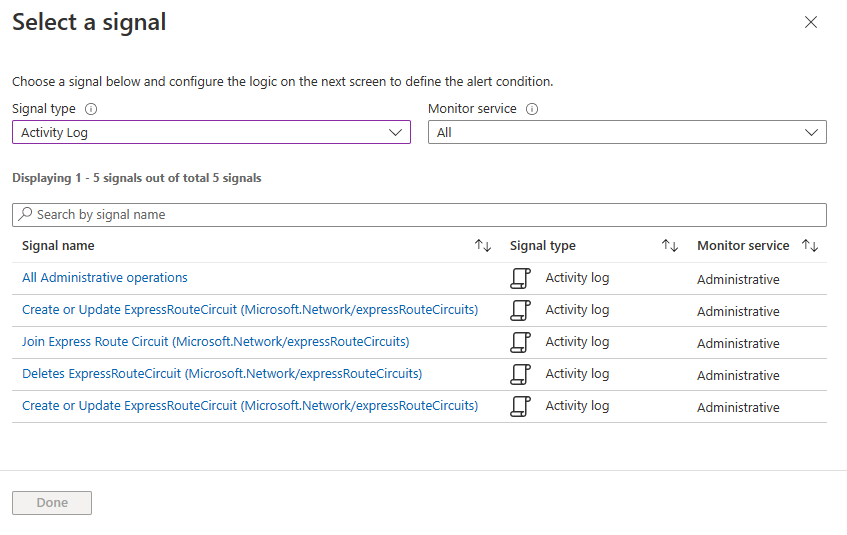Sort by Signal name arrows icon
The height and width of the screenshot is (535, 847).
tap(483, 246)
